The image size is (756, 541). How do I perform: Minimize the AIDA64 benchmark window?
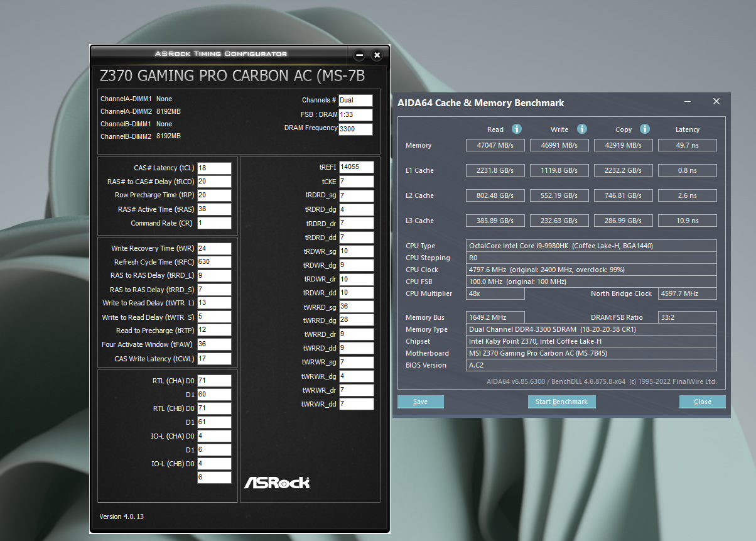688,101
